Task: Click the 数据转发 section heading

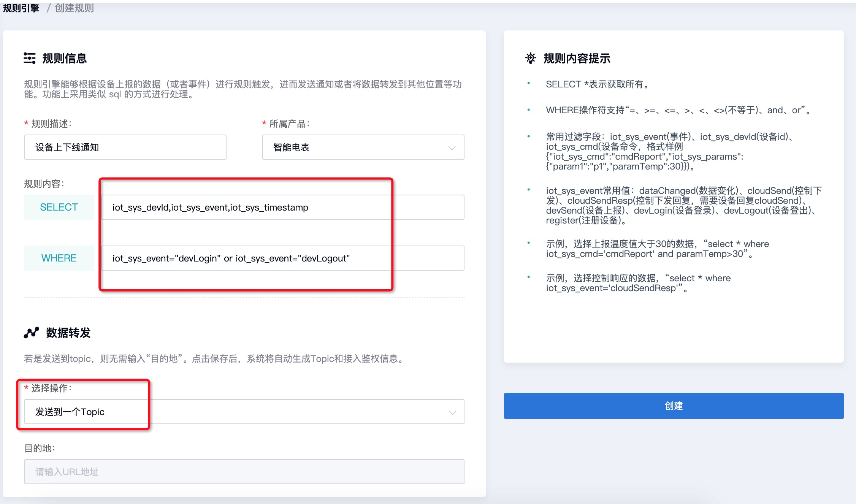Action: point(68,333)
